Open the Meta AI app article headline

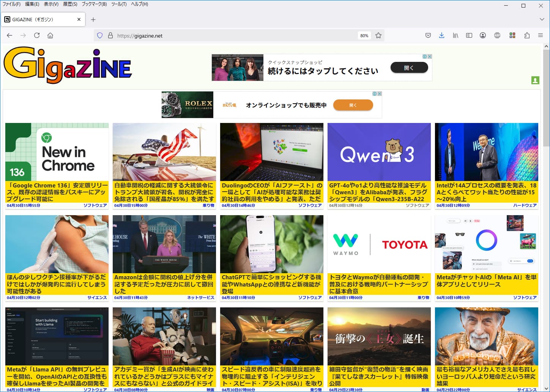pyautogui.click(x=487, y=280)
